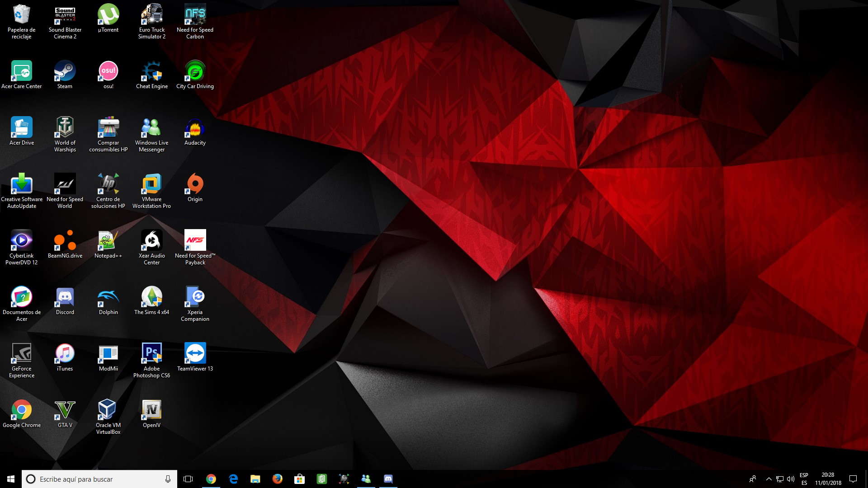
Task: Expand hidden system tray icons
Action: click(769, 479)
